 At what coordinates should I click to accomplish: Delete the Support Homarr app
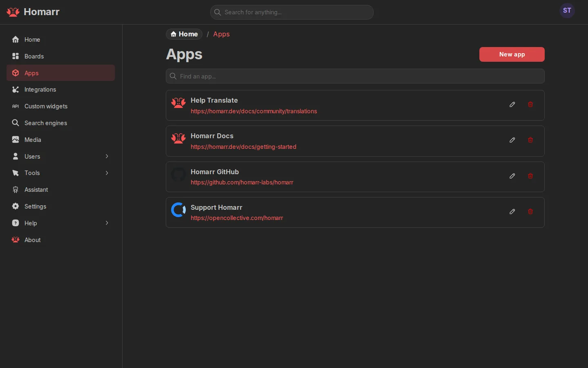[530, 212]
